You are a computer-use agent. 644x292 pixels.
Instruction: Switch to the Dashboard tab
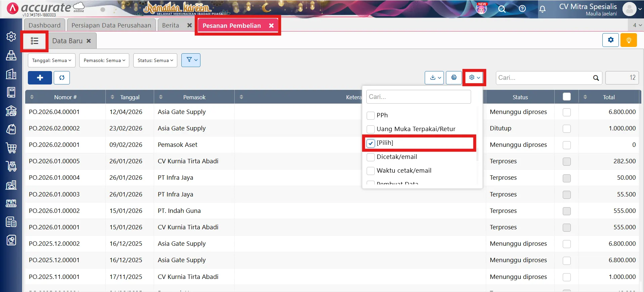44,25
